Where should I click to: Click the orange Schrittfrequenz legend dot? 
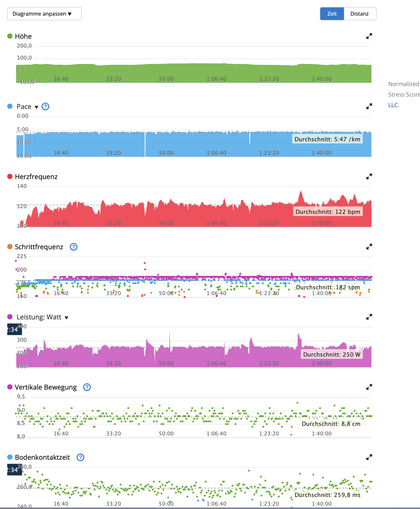[x=10, y=247]
